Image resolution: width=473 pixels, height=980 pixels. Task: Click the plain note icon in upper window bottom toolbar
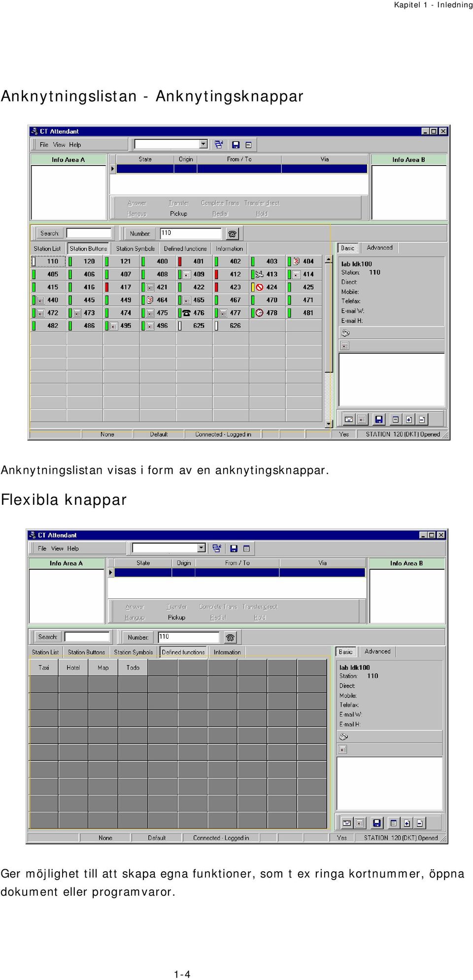coord(395,419)
